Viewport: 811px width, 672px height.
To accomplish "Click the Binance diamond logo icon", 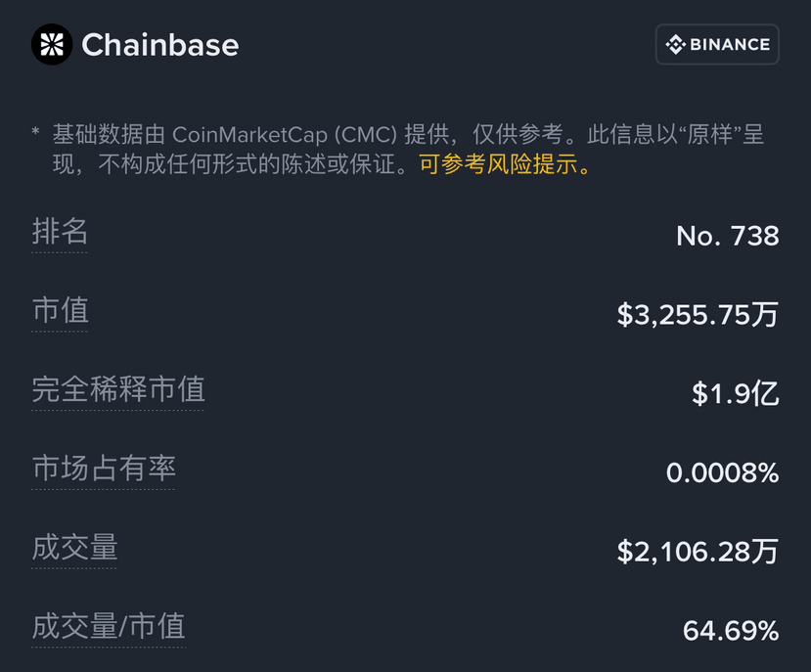I will (675, 44).
